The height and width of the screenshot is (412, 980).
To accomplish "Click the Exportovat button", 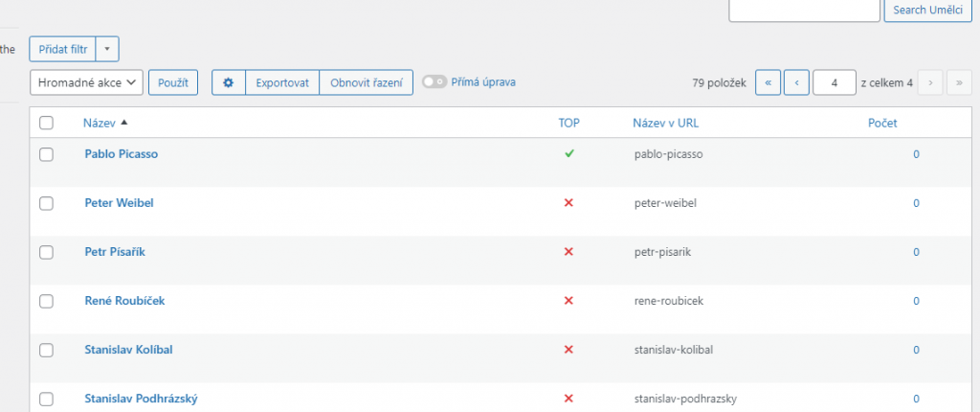I will [282, 82].
